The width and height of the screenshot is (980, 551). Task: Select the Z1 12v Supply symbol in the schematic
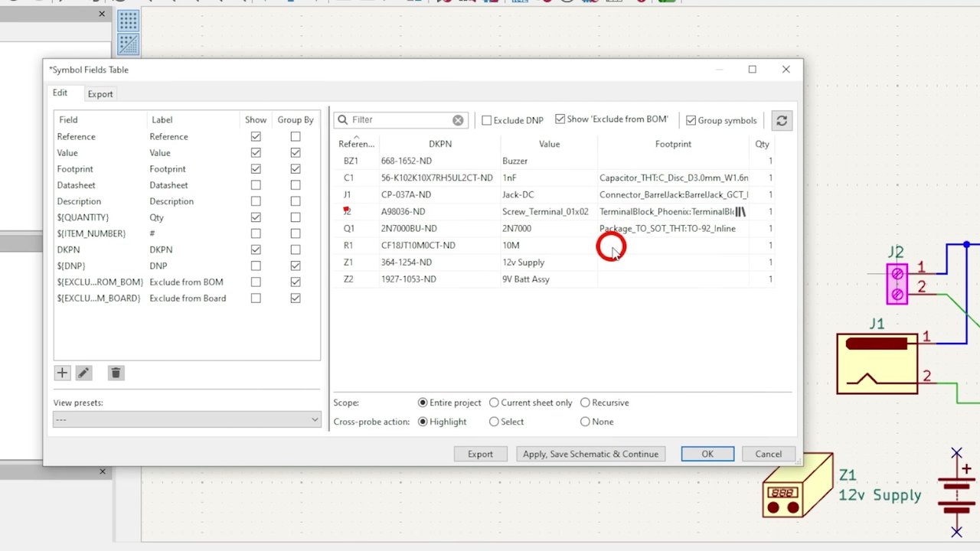tap(797, 486)
